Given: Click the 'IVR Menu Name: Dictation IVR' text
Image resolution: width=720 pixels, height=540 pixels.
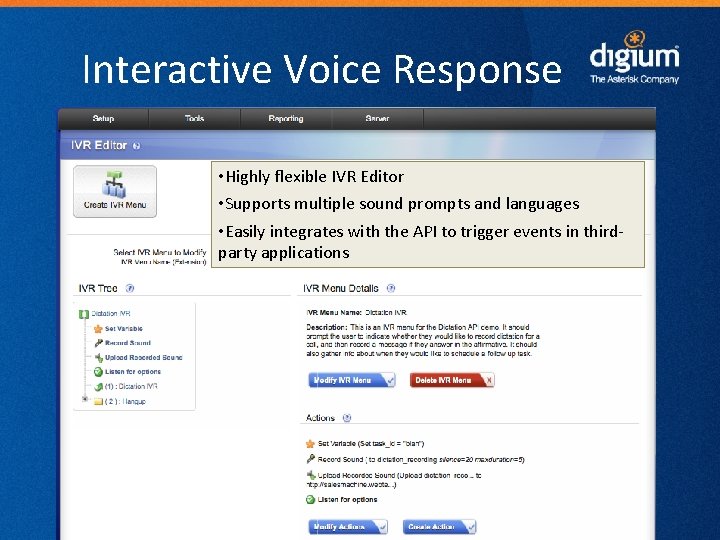Looking at the screenshot, I should coord(356,312).
